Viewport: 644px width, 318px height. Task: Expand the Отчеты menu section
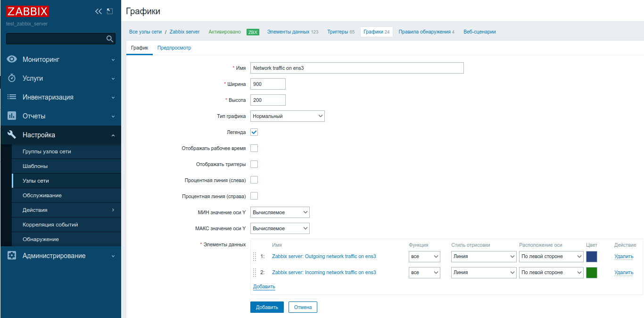tap(60, 116)
